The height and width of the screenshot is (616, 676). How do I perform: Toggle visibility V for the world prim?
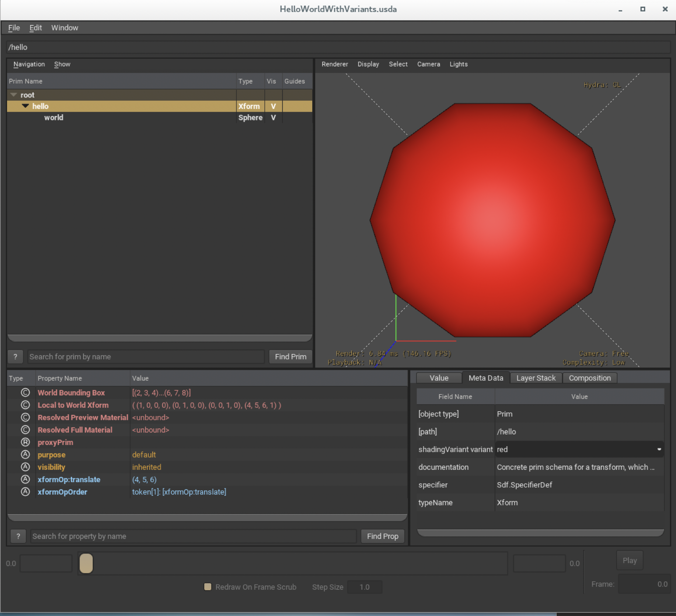point(273,118)
